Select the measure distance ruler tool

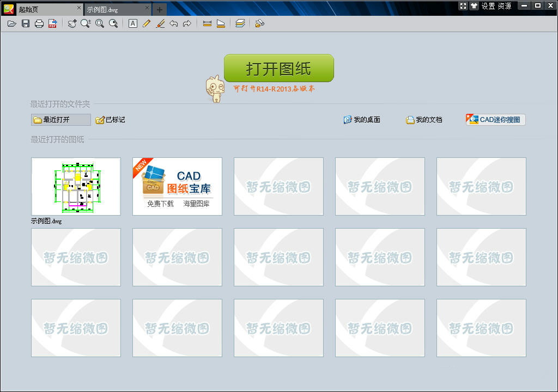coord(207,23)
